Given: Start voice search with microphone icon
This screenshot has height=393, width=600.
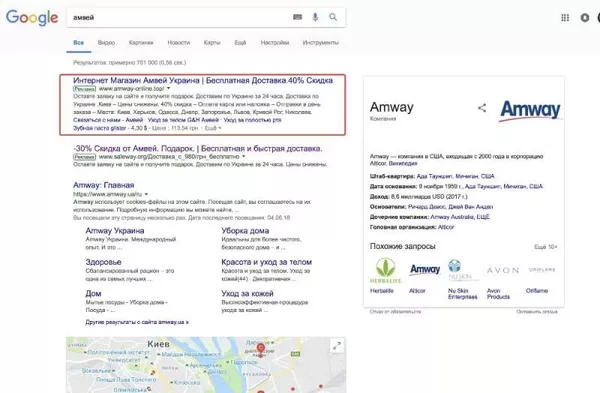Looking at the screenshot, I should click(x=315, y=17).
